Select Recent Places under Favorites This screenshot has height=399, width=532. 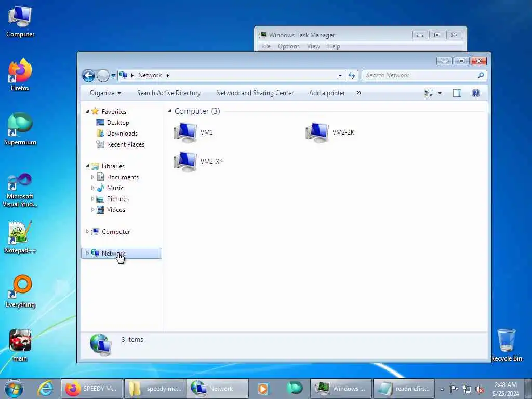click(126, 144)
